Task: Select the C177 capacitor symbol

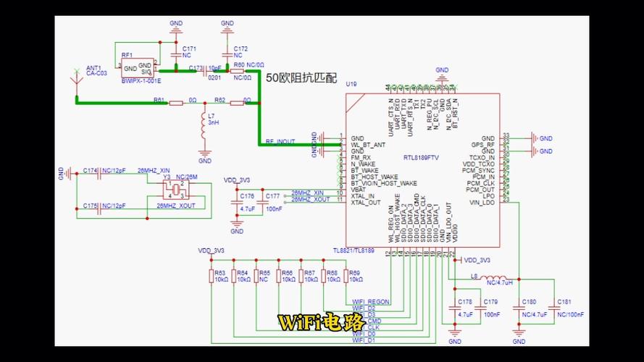Action: coord(262,203)
